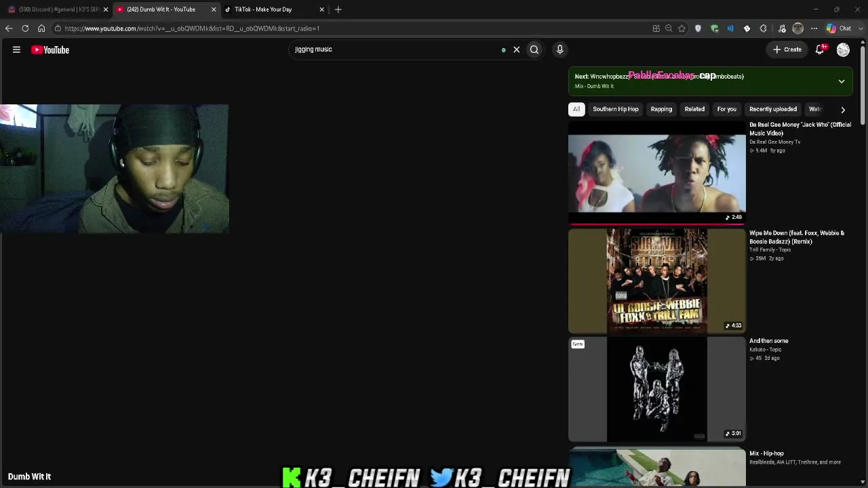Select the Rapping filter chip
The width and height of the screenshot is (868, 488).
tap(661, 109)
